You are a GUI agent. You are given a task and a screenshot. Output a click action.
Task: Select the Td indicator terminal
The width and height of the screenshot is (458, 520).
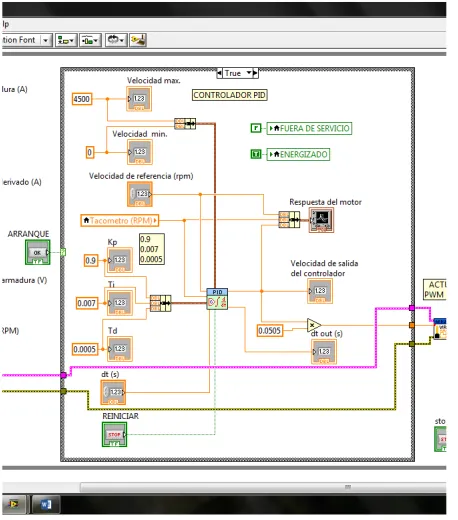coord(120,349)
